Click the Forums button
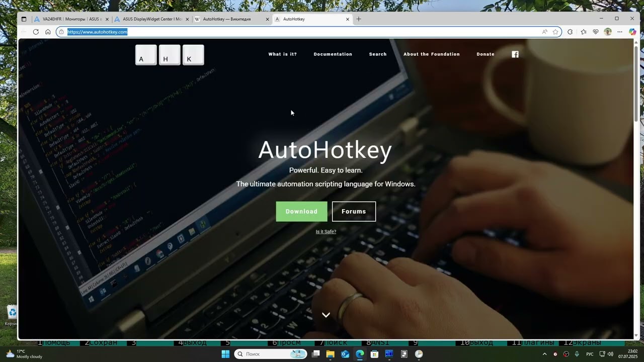This screenshot has height=362, width=644. [354, 212]
